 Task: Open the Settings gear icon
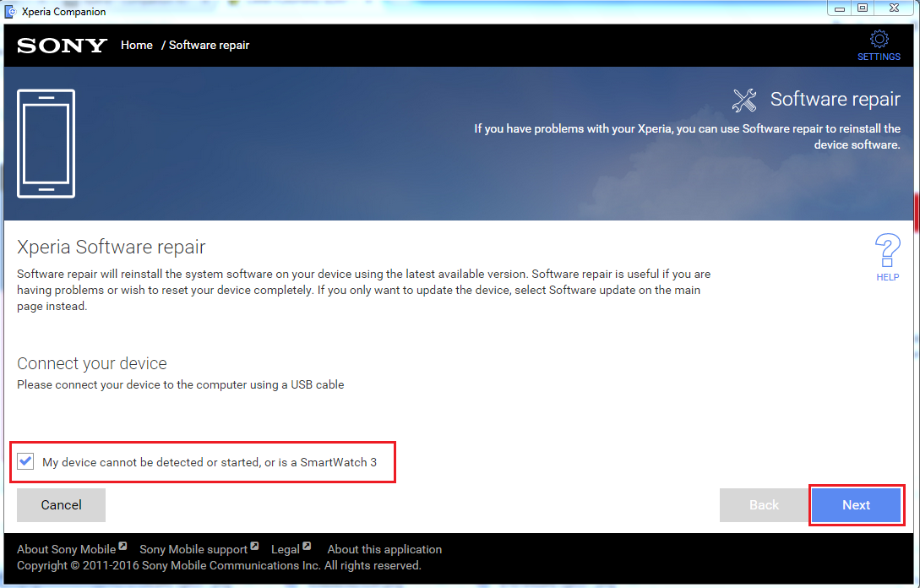[879, 40]
